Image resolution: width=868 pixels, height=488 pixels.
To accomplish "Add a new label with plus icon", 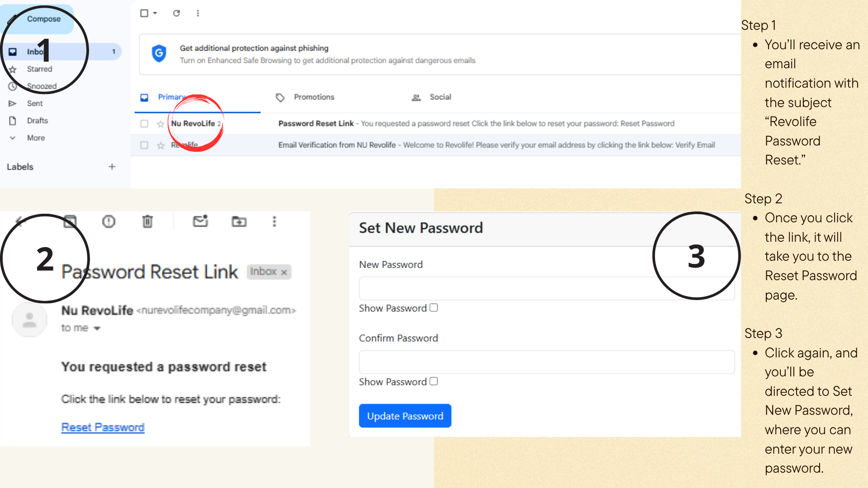I will pyautogui.click(x=112, y=167).
